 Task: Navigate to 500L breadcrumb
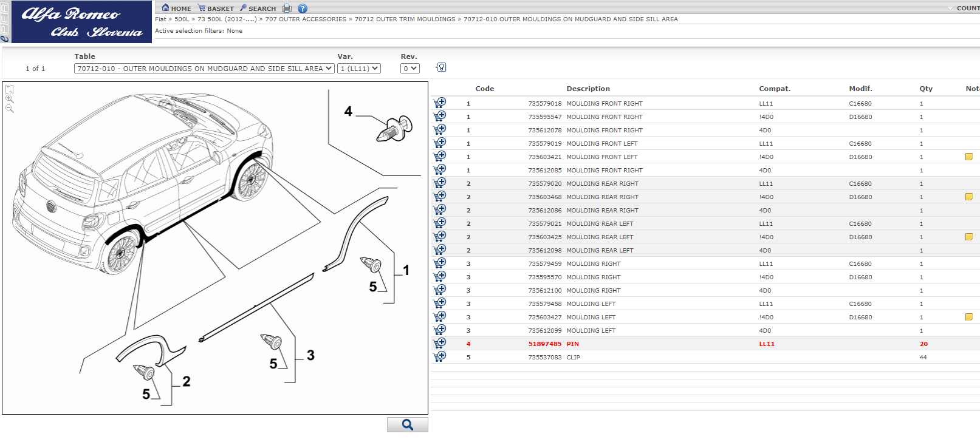pos(182,19)
